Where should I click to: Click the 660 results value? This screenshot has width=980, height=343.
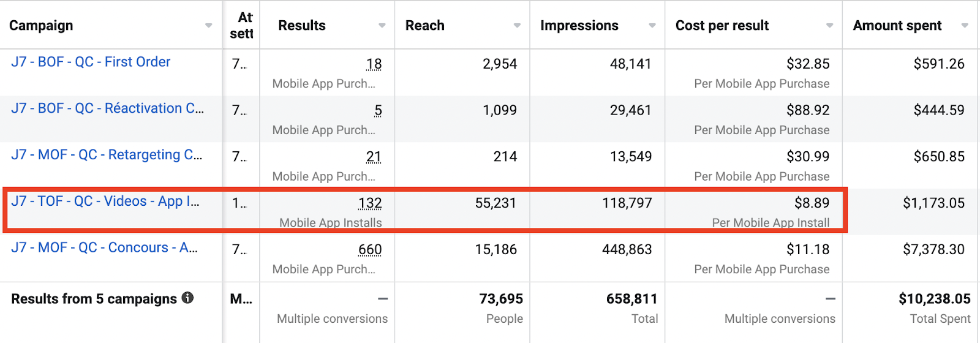(370, 250)
